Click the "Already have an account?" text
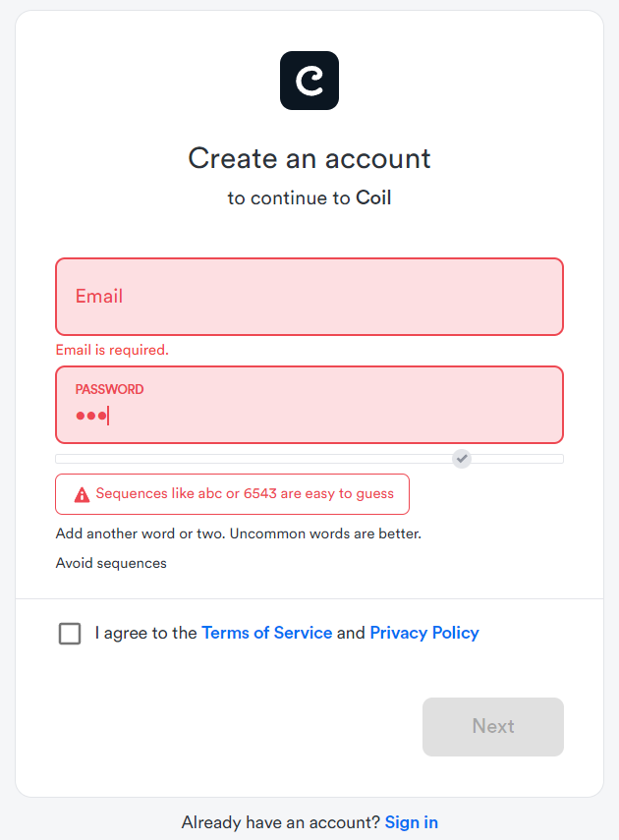The height and width of the screenshot is (840, 619). (x=280, y=822)
